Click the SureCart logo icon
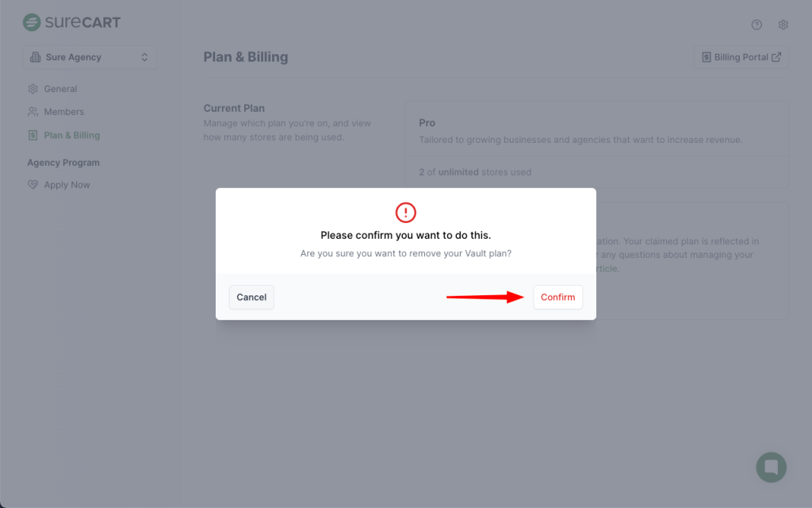This screenshot has width=812, height=508. pos(32,22)
